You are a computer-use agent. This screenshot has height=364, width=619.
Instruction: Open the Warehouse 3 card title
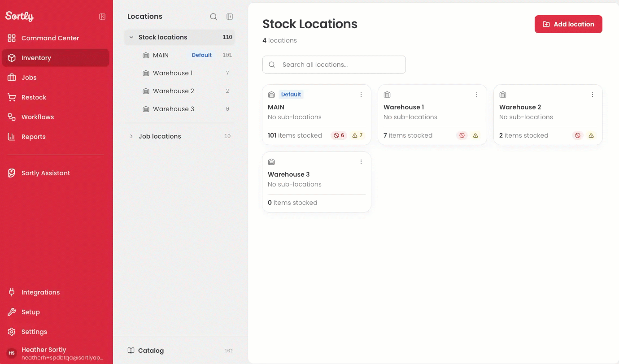(x=289, y=174)
